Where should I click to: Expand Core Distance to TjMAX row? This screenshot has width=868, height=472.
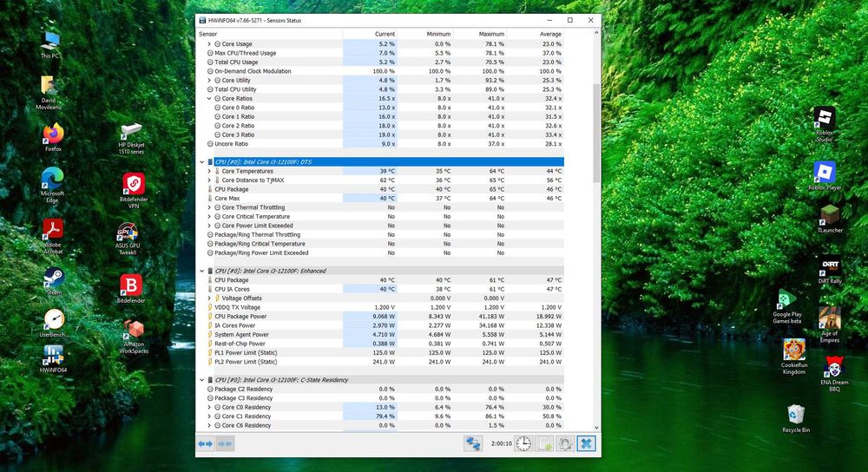point(209,180)
